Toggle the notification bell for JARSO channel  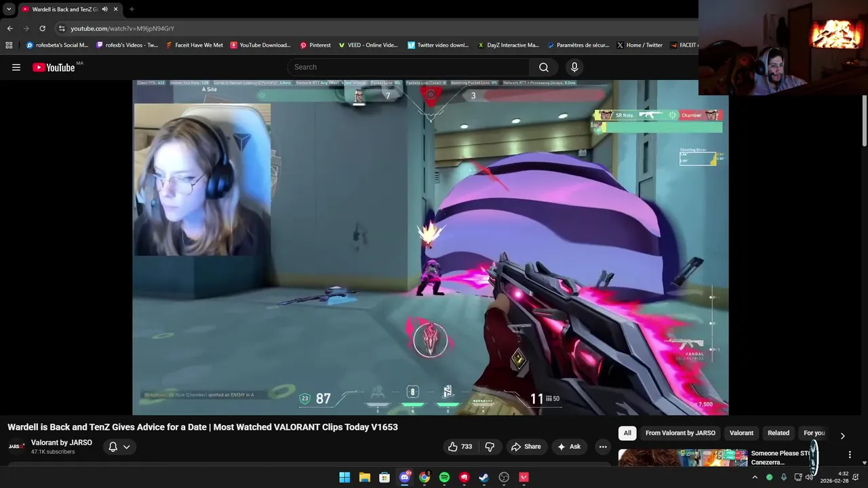[113, 447]
